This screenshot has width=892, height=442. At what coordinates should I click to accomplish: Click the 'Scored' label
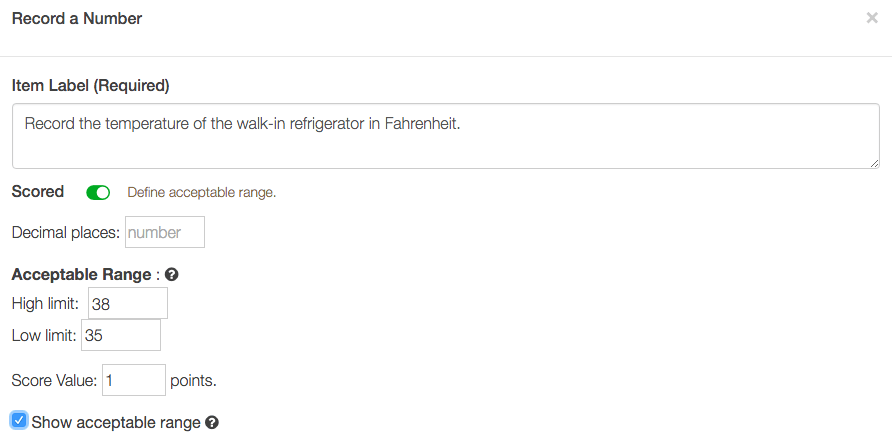[x=38, y=191]
